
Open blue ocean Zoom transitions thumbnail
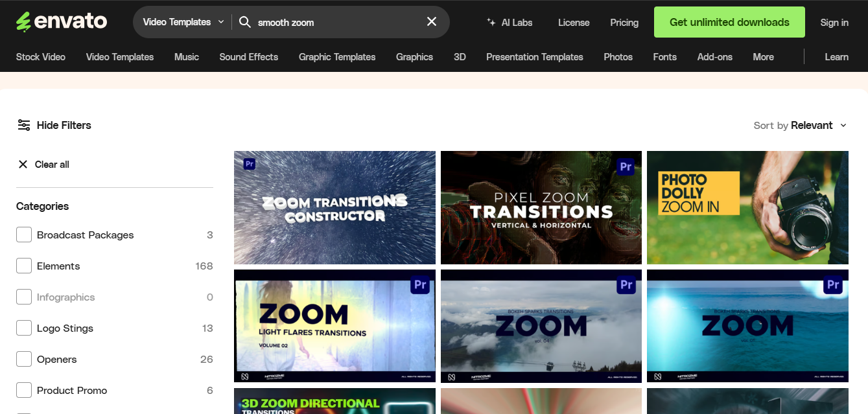click(747, 326)
